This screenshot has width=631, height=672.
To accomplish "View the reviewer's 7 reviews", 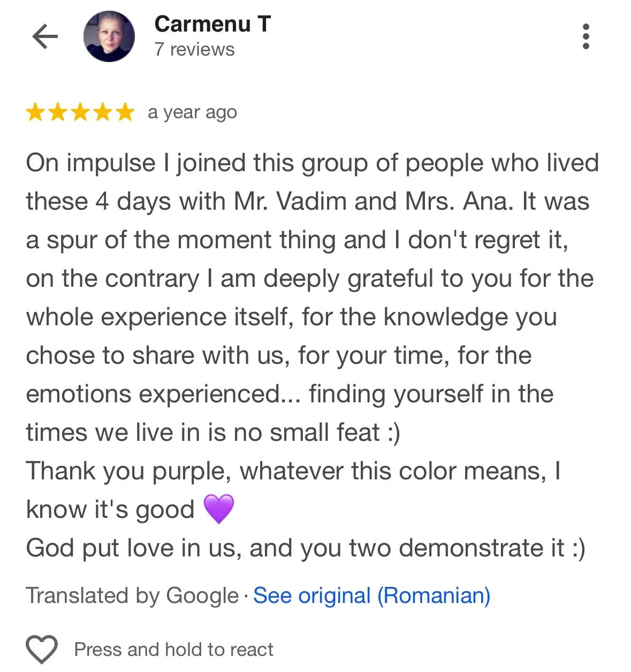I will 194,49.
